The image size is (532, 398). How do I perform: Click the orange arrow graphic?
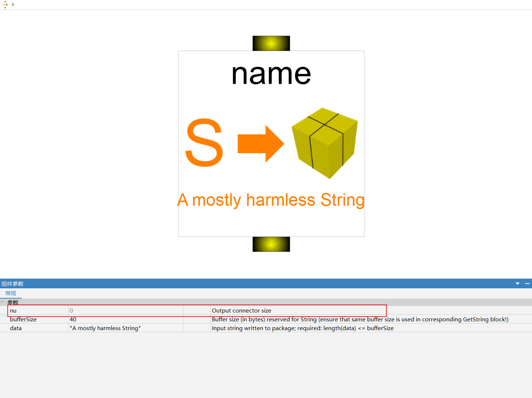261,144
